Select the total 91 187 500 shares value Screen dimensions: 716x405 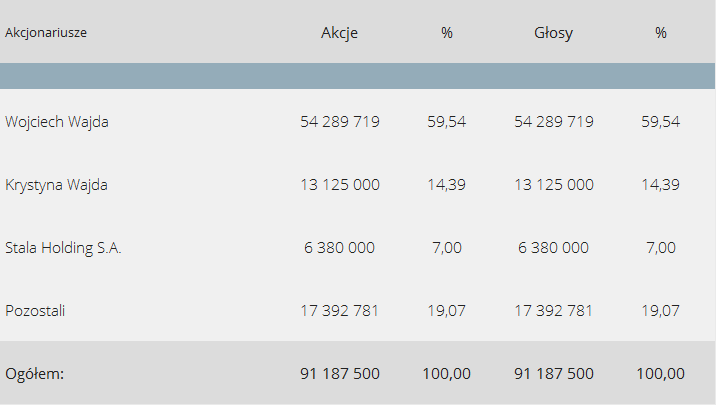(340, 374)
